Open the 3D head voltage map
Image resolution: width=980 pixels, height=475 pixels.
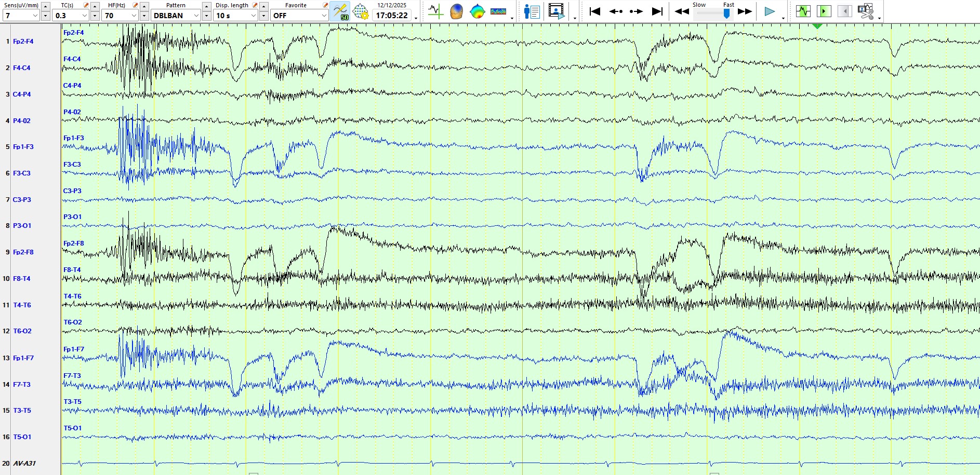tap(456, 11)
